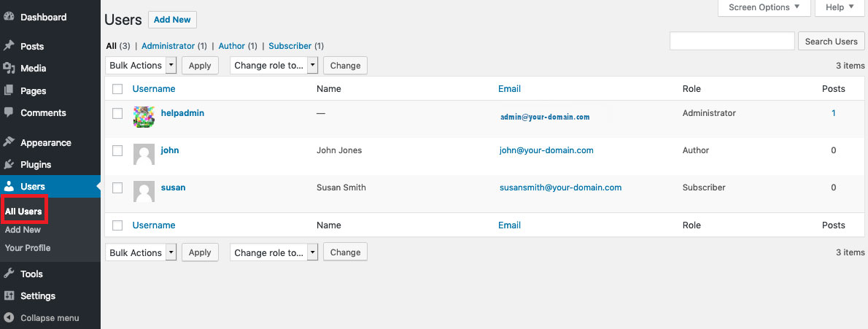Click helpadmin's colorful avatar
The height and width of the screenshot is (329, 868).
pyautogui.click(x=144, y=117)
